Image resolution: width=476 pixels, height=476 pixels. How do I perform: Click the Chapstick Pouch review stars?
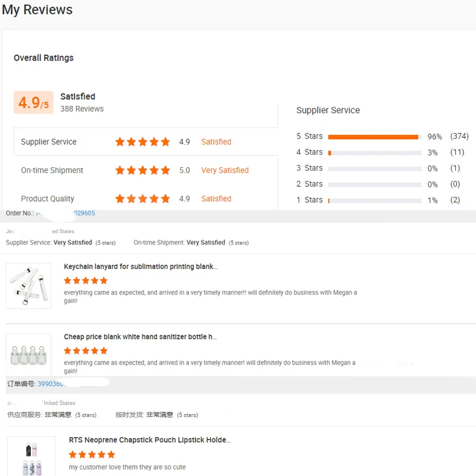point(92,455)
